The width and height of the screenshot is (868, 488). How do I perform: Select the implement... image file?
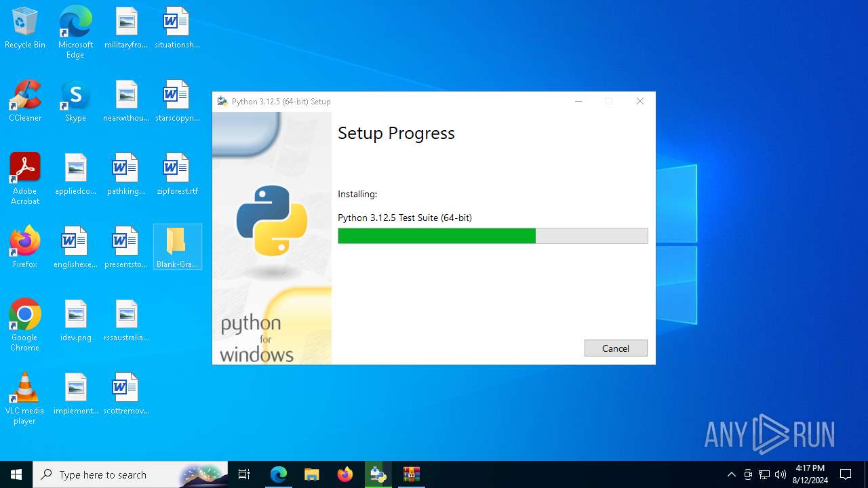pos(75,394)
